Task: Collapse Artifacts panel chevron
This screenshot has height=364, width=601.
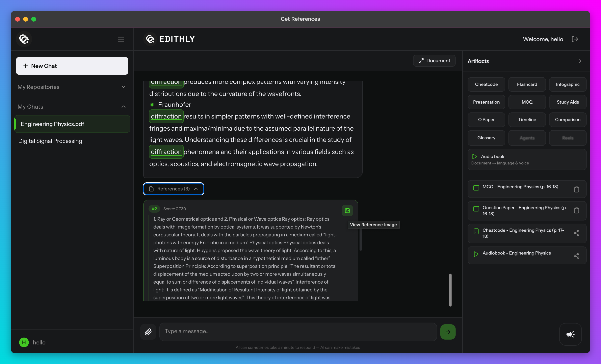Action: pyautogui.click(x=580, y=61)
